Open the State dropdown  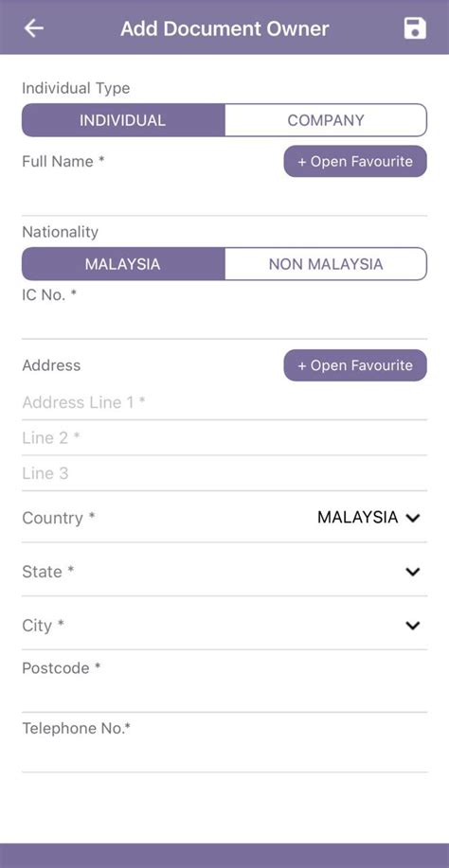coord(224,572)
